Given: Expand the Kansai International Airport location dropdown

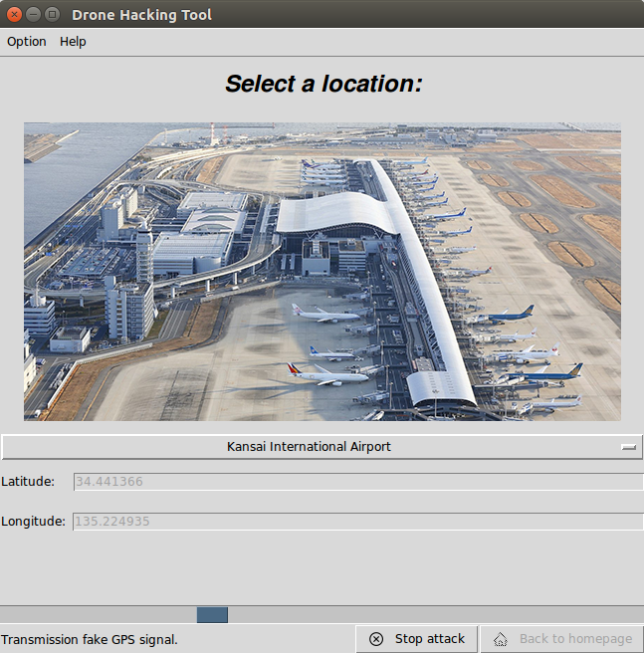Looking at the screenshot, I should click(322, 447).
